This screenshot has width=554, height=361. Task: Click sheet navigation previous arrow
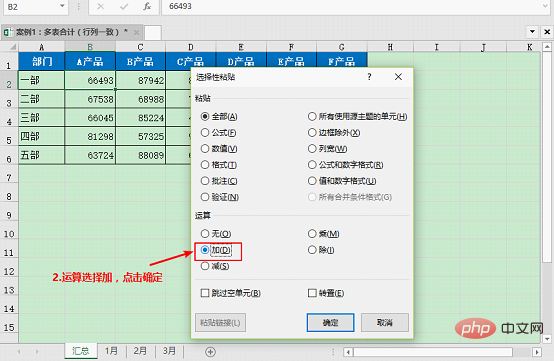click(19, 351)
